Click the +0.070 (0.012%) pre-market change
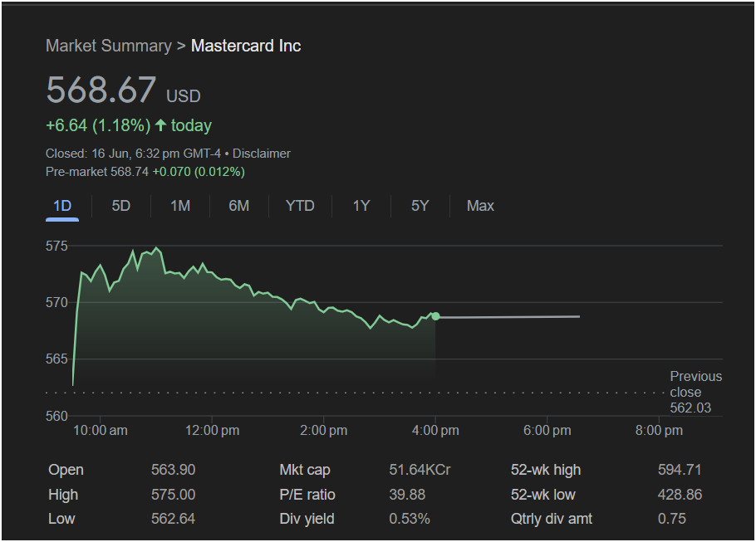This screenshot has width=756, height=542. [x=199, y=172]
